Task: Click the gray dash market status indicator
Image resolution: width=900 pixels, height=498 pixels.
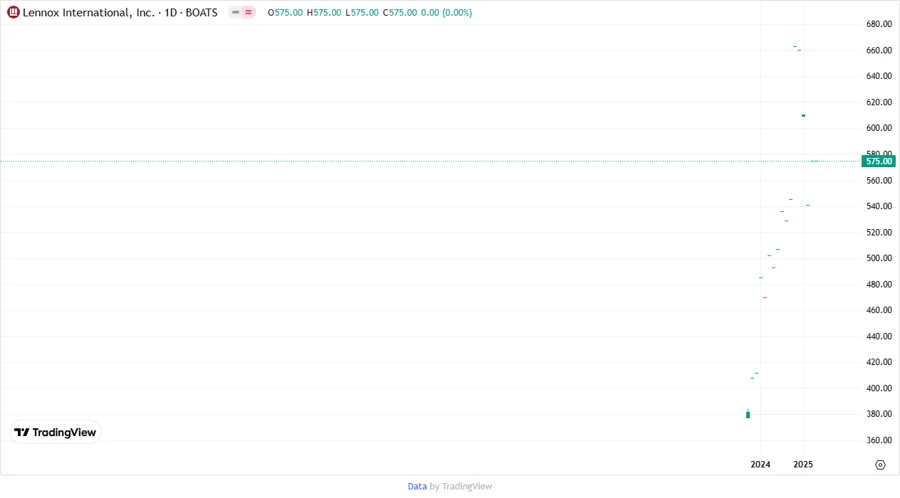Action: 236,13
